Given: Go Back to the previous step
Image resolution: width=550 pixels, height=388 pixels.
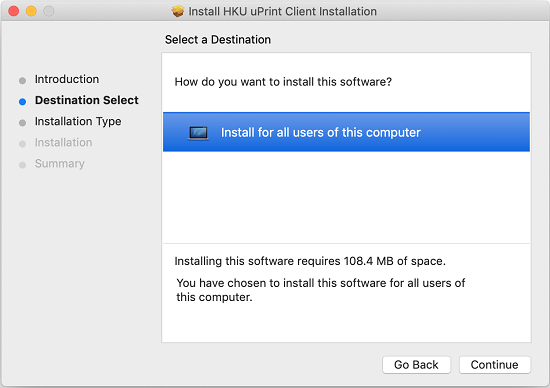Looking at the screenshot, I should [x=416, y=365].
